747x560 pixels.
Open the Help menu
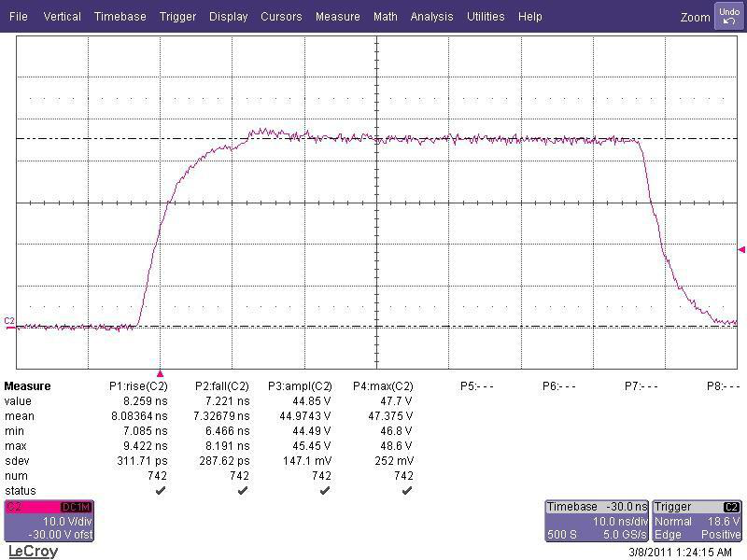coord(529,17)
